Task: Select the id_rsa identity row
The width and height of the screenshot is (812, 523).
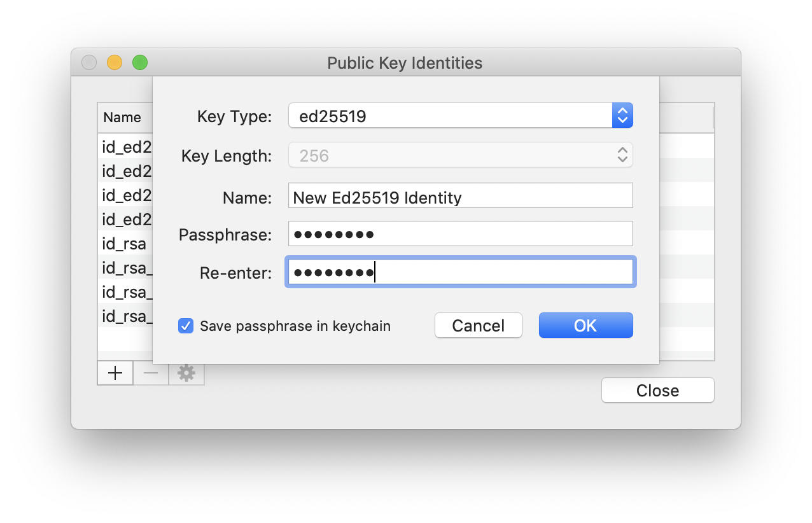Action: click(x=125, y=244)
